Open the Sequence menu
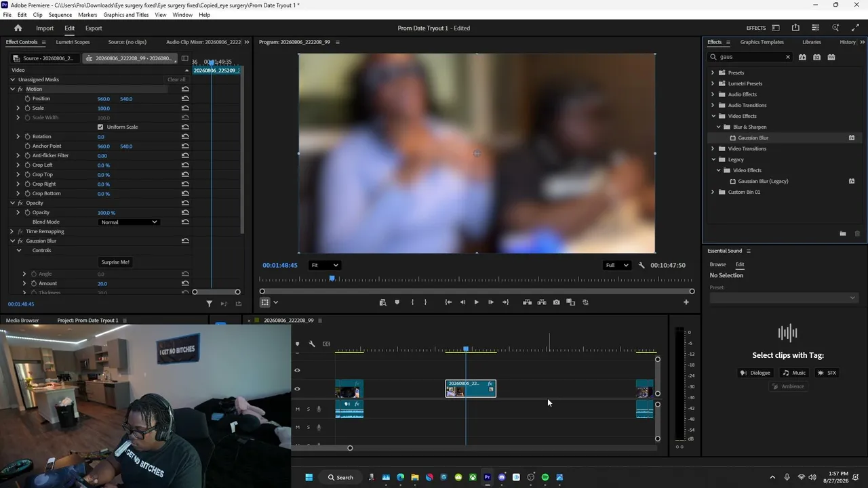Image resolution: width=868 pixels, height=488 pixels. (60, 15)
